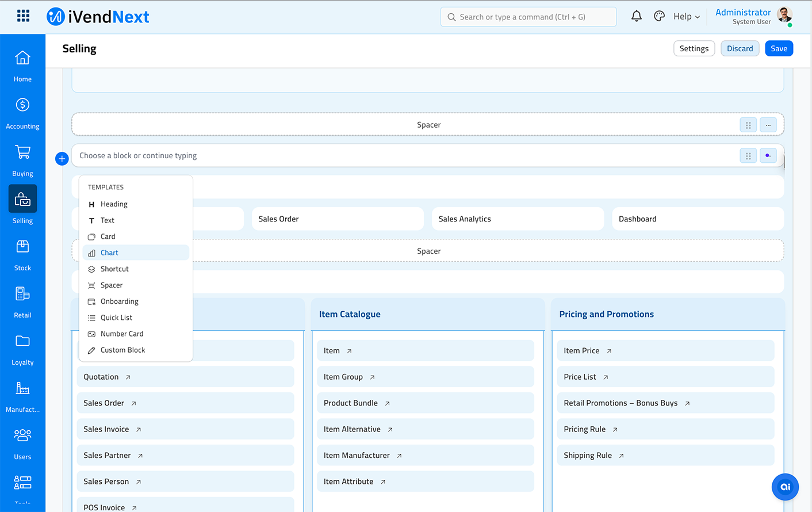
Task: Select Onboarding template
Action: point(136,301)
